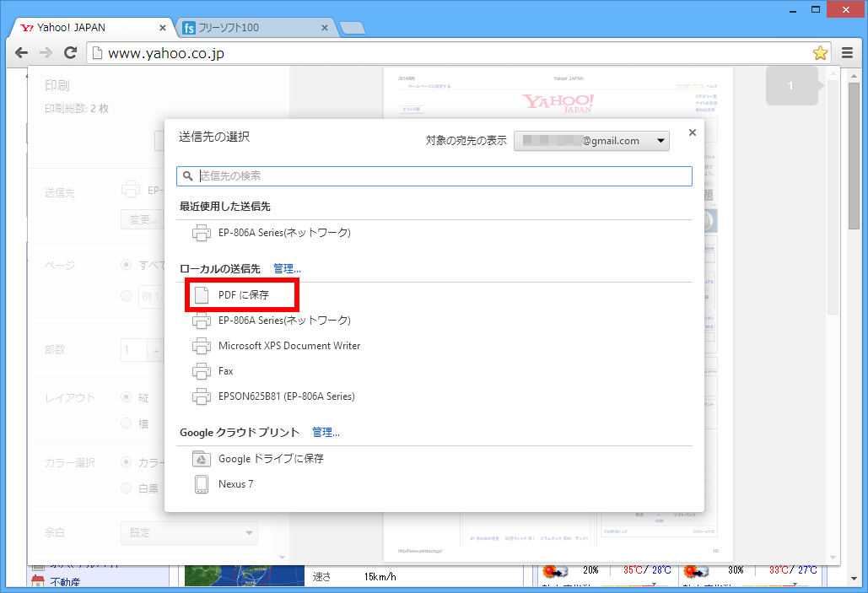Click the 変更... button under 送信先
This screenshot has width=868, height=593.
click(x=143, y=220)
